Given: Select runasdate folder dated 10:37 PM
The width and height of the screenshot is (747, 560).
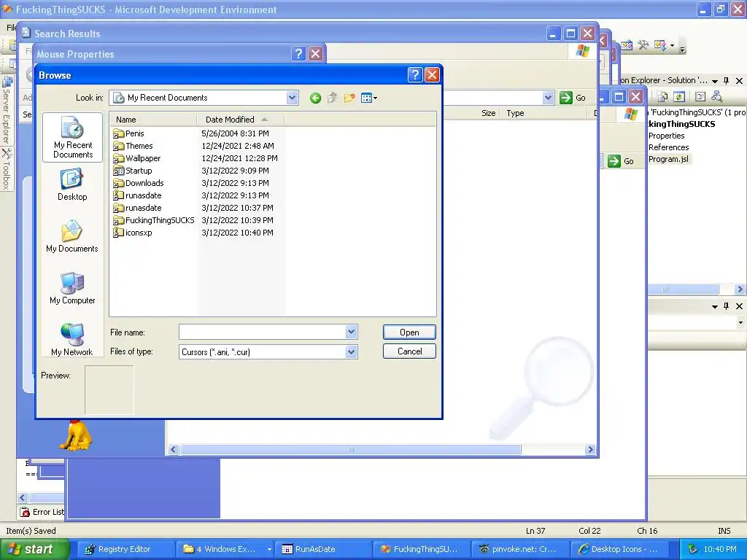Looking at the screenshot, I should click(x=138, y=208).
